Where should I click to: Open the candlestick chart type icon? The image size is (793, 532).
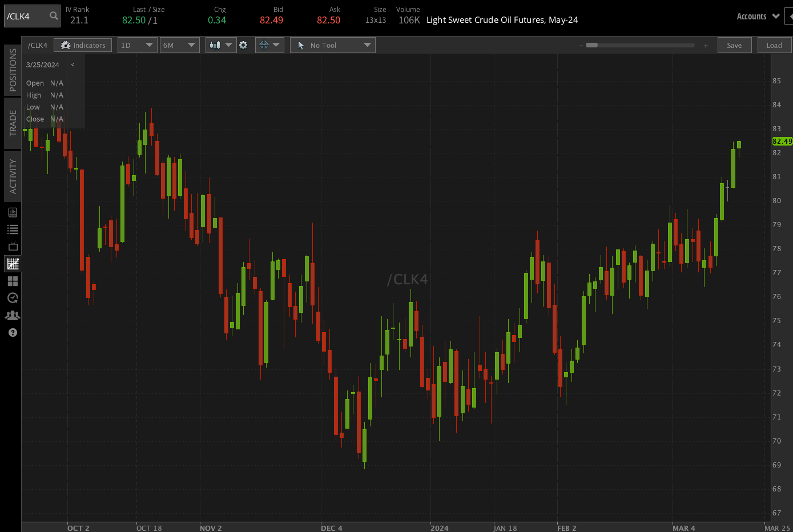point(216,45)
